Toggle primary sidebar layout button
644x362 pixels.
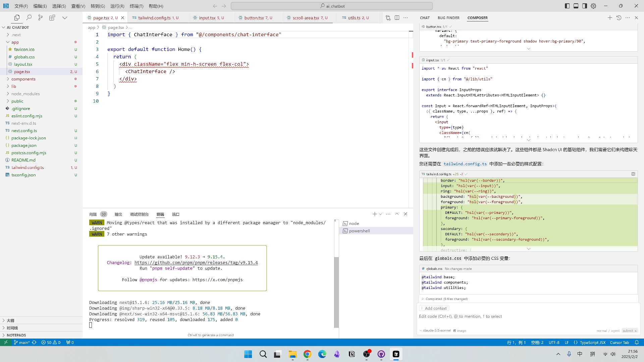pos(567,6)
